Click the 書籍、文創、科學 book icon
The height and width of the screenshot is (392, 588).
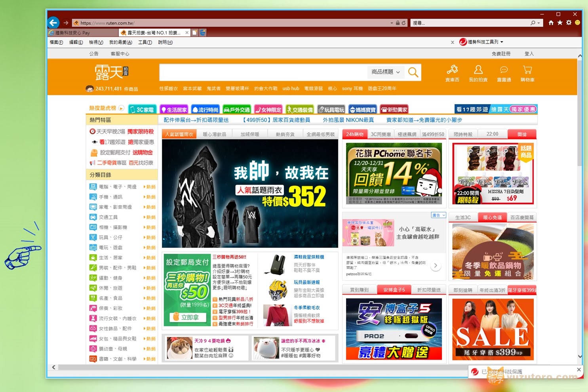[93, 359]
